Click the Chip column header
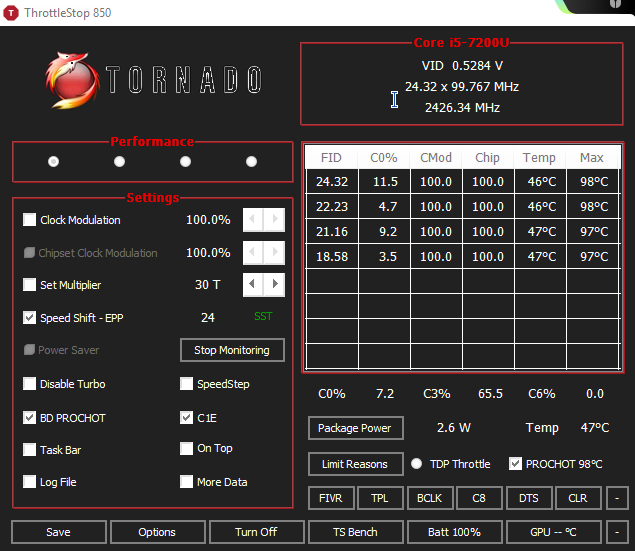Image resolution: width=635 pixels, height=551 pixels. [488, 157]
